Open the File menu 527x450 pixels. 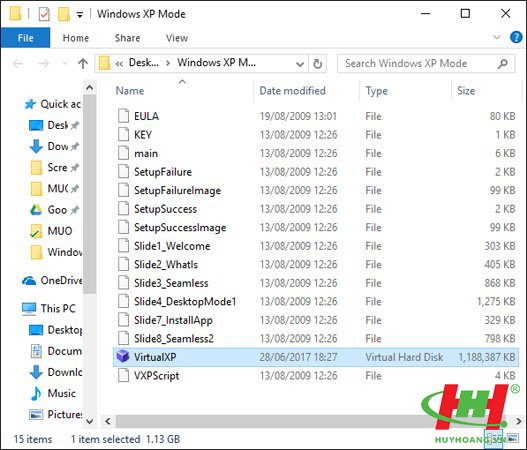coord(26,38)
